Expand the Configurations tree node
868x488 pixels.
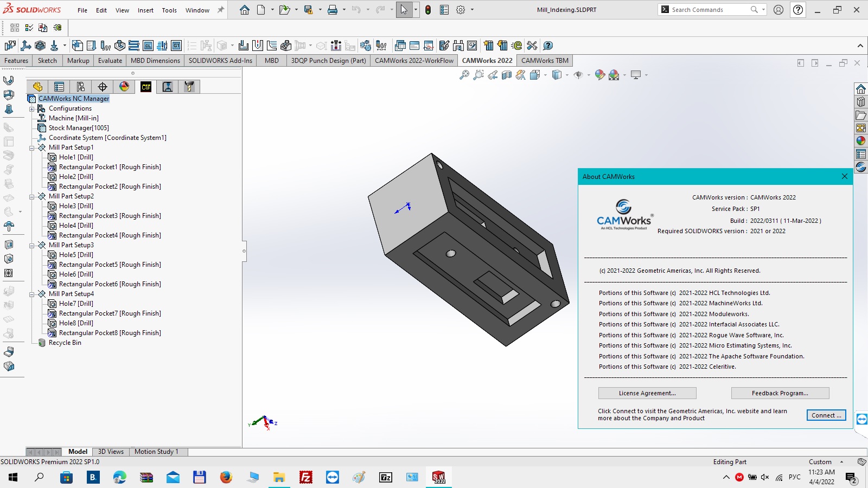click(x=31, y=109)
